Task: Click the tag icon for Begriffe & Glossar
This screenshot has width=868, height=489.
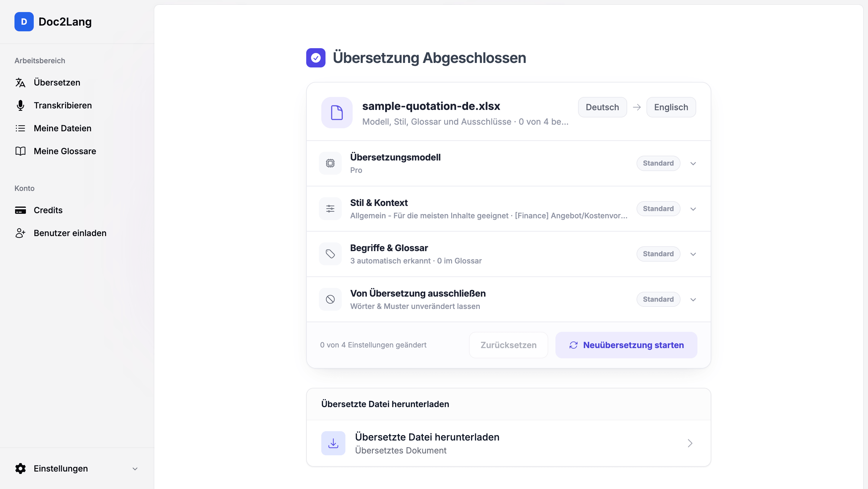Action: point(330,254)
